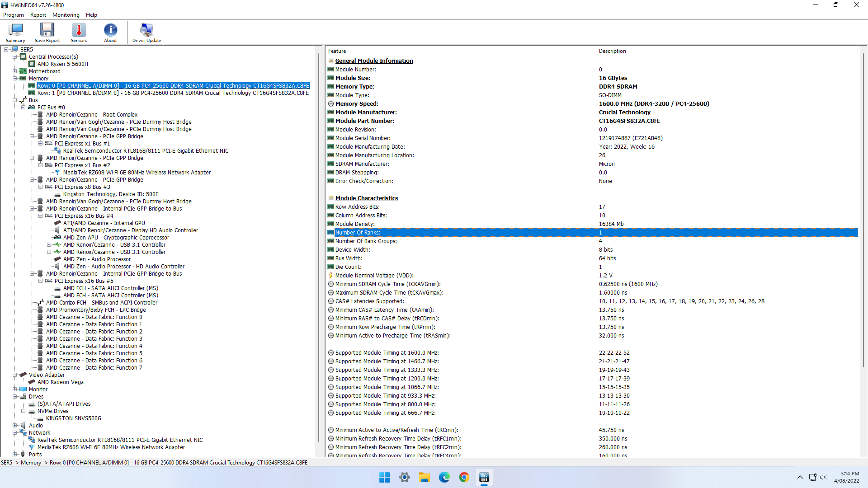Viewport: 868px width, 488px height.
Task: Select Kingston Technology Device ID 500F
Action: pyautogui.click(x=111, y=194)
